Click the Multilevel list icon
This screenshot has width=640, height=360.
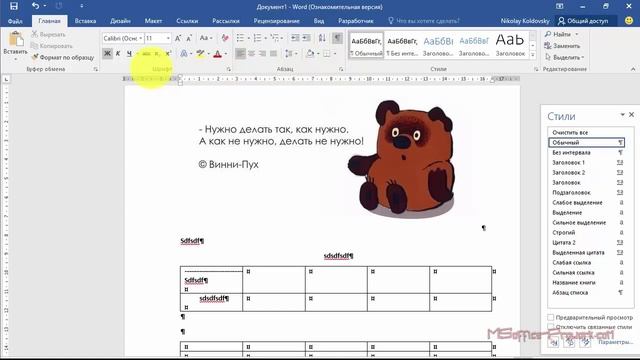coord(275,38)
